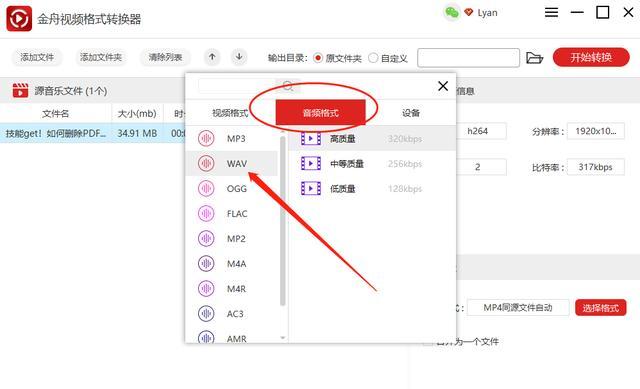Click 选择格式 button
640x389 pixels.
[600, 308]
